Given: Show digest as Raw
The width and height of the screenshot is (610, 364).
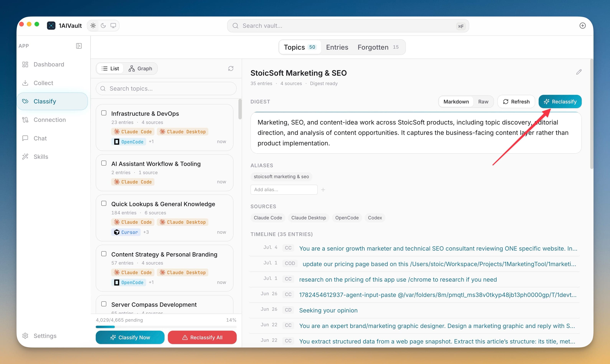Looking at the screenshot, I should [x=483, y=102].
